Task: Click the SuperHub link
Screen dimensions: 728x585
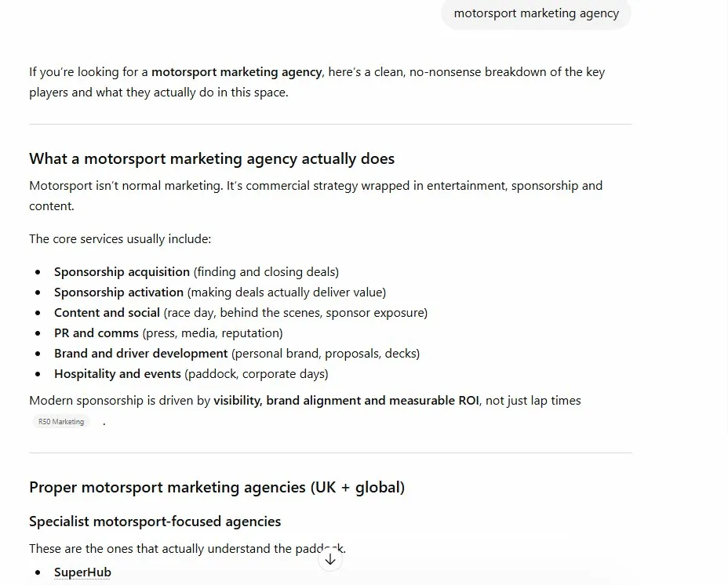Action: 82,572
